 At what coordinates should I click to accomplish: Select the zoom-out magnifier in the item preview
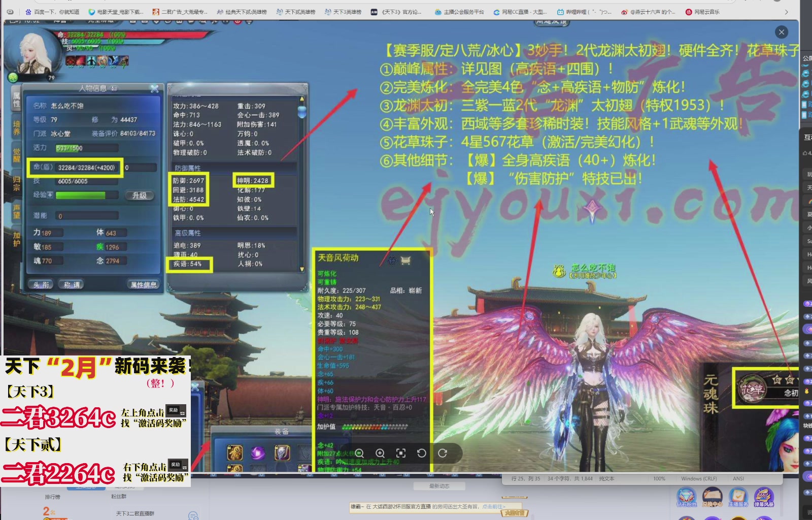tap(360, 453)
